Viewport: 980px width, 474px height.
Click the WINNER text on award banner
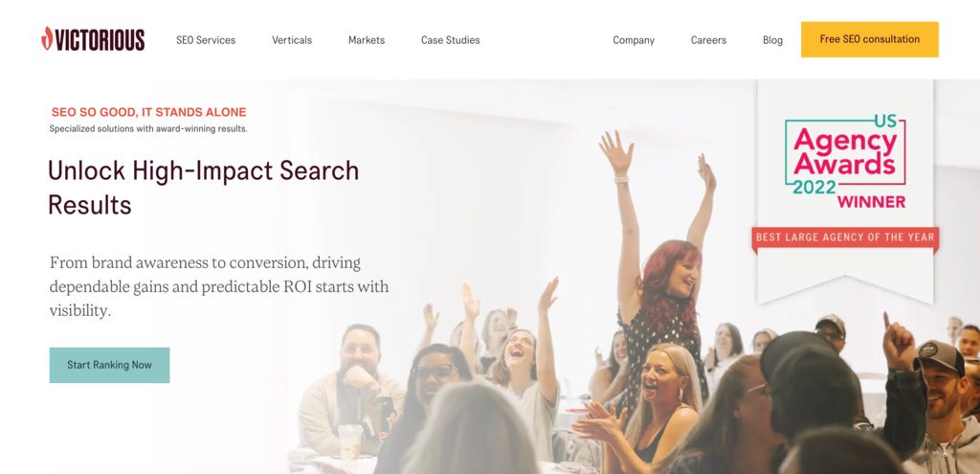click(x=871, y=202)
